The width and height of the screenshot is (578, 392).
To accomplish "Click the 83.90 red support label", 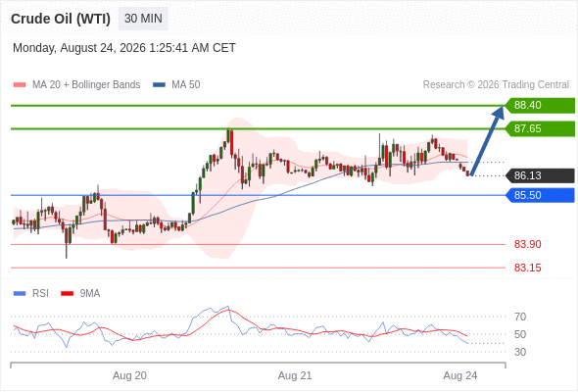I will [527, 244].
